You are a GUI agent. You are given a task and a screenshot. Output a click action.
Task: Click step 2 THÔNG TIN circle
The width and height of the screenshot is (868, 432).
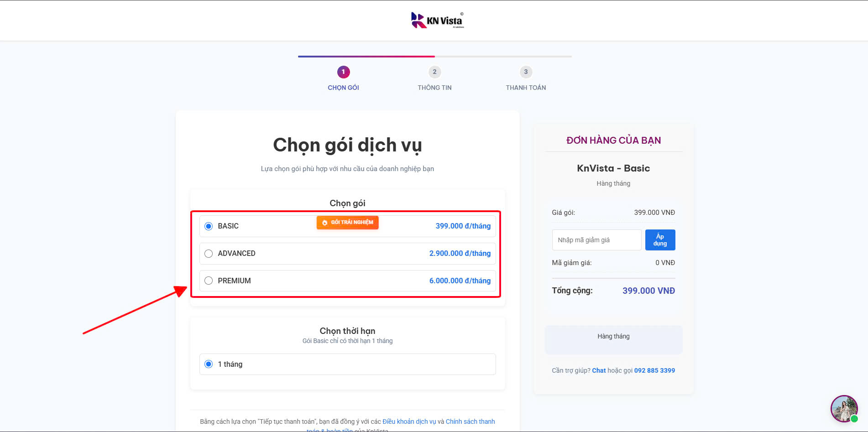(434, 72)
